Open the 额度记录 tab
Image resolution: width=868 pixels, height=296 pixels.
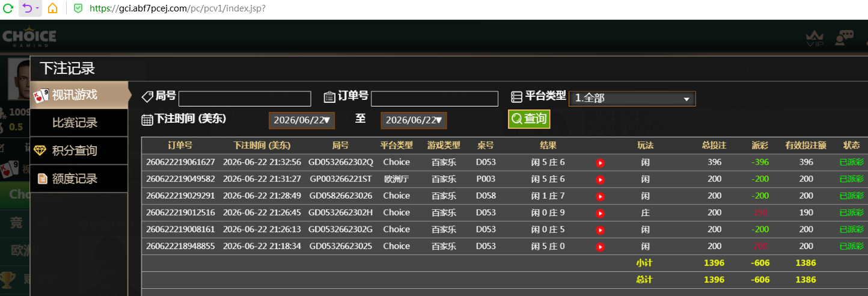pos(79,179)
